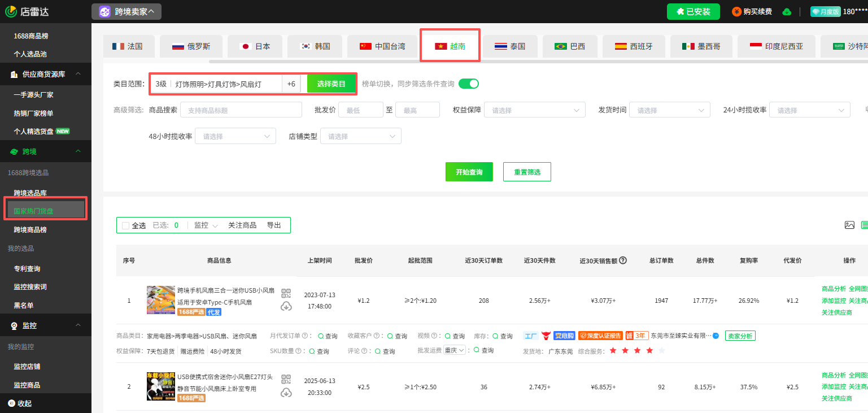Click the +6 category count tag
The image size is (868, 413).
[x=291, y=84]
